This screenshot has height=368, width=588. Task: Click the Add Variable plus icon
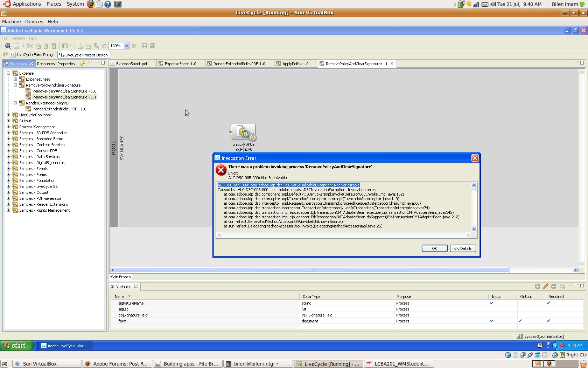[538, 286]
